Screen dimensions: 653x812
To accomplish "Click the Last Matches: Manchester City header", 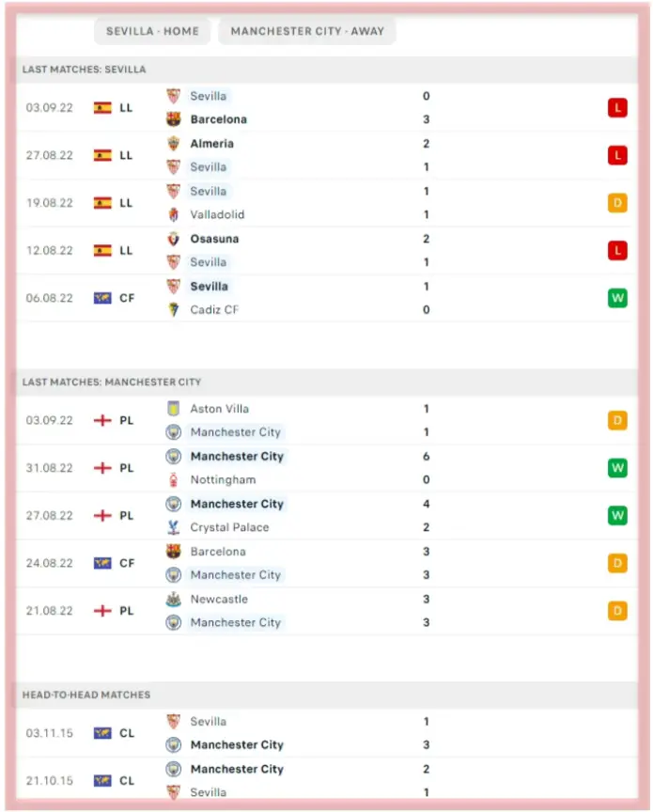I will [x=112, y=383].
